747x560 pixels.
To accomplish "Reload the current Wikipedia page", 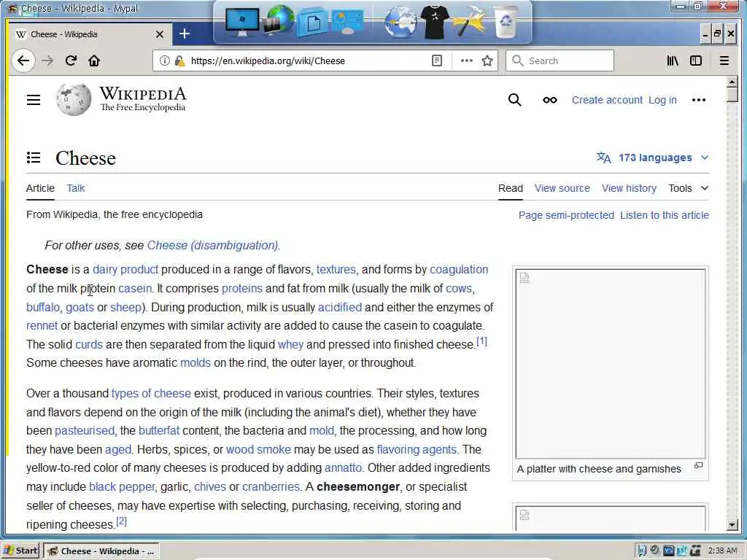I will coord(71,61).
